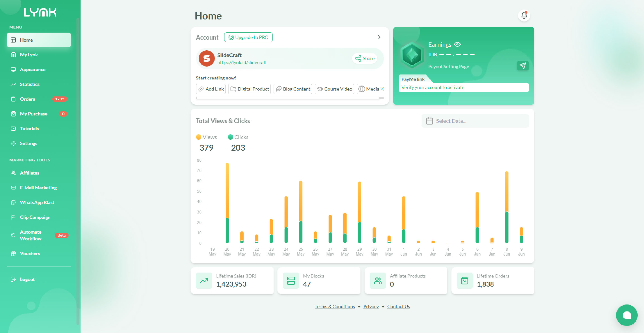Open the chat support bubble
644x333 pixels.
[627, 315]
